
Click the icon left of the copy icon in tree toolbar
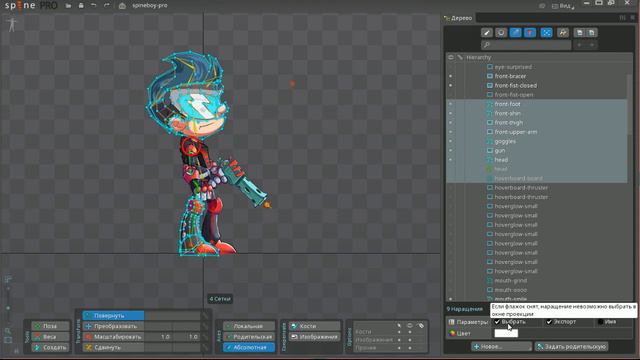[563, 33]
